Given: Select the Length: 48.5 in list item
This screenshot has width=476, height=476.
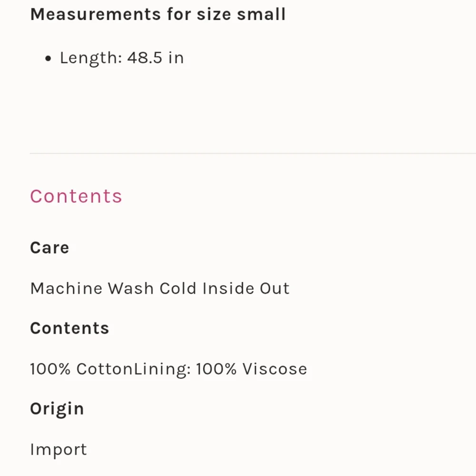Looking at the screenshot, I should [121, 58].
